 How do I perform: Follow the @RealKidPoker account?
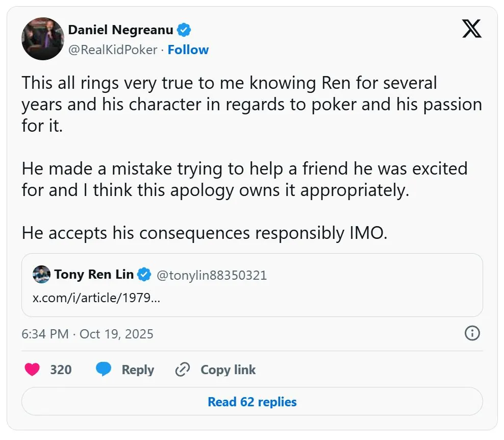pos(188,50)
